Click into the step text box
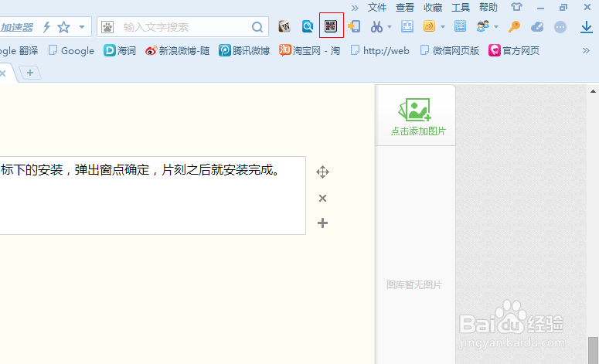 click(x=152, y=196)
